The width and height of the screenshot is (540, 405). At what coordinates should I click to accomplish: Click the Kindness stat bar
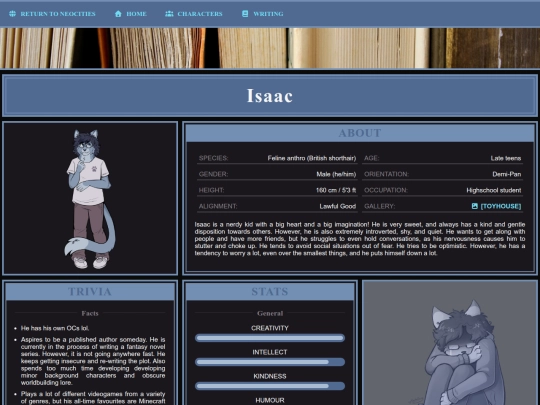(x=270, y=386)
